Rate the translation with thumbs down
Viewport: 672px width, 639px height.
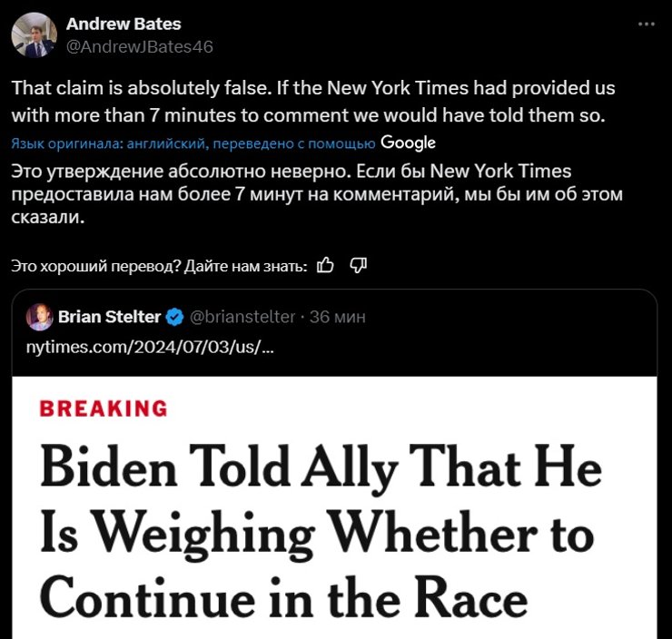[358, 265]
